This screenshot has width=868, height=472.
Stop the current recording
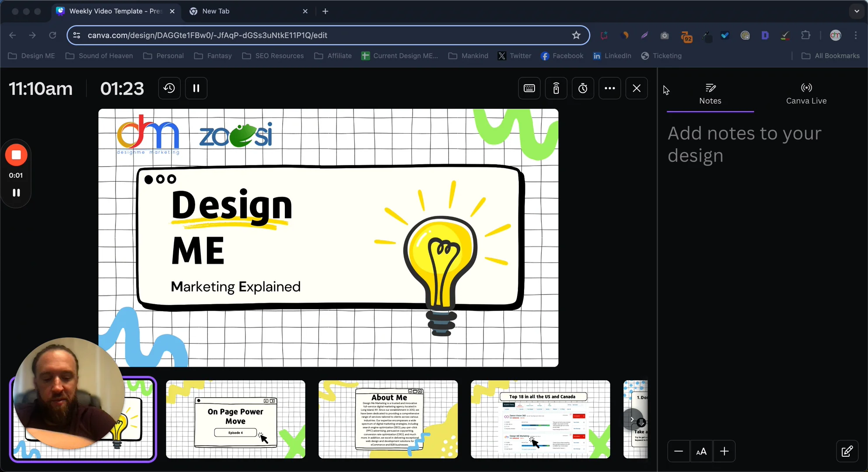[x=16, y=155]
